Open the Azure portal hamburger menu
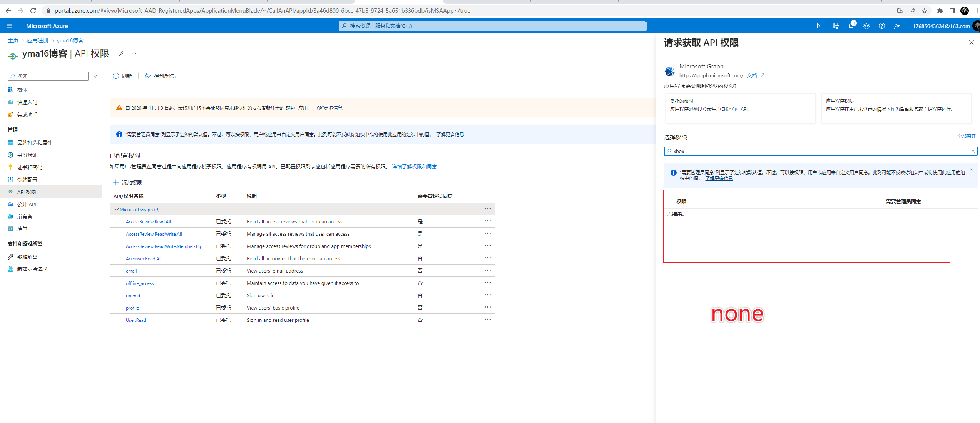This screenshot has height=423, width=980. click(x=9, y=26)
